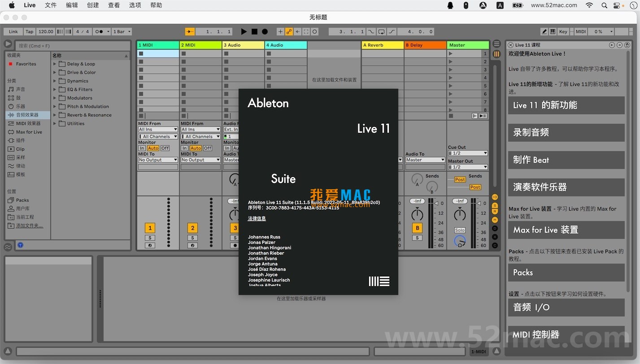
Task: Go to next lesson page arrow
Action: (x=619, y=45)
